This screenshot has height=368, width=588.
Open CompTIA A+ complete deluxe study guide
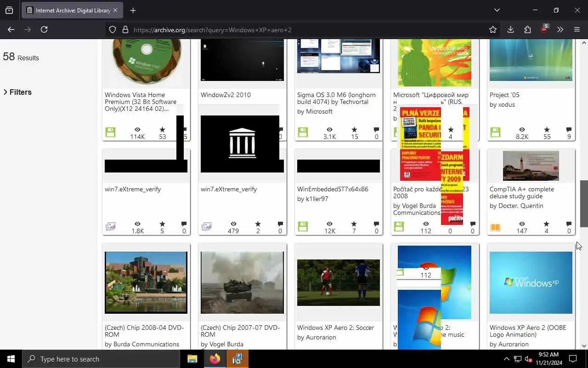coord(522,192)
